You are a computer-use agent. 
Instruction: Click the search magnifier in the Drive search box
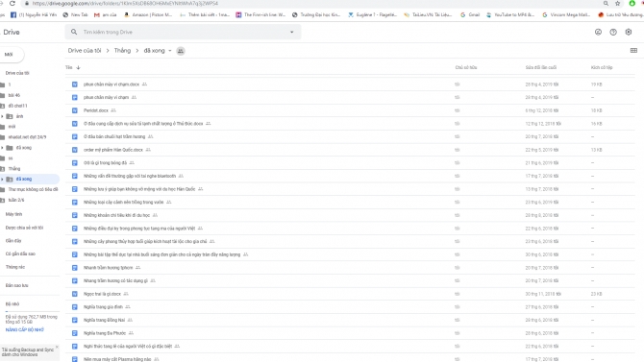click(74, 32)
